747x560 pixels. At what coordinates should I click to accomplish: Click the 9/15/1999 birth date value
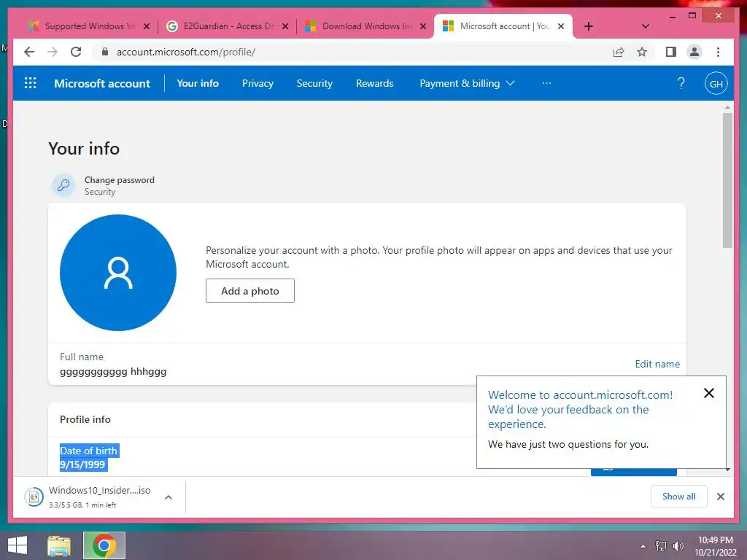tap(82, 464)
